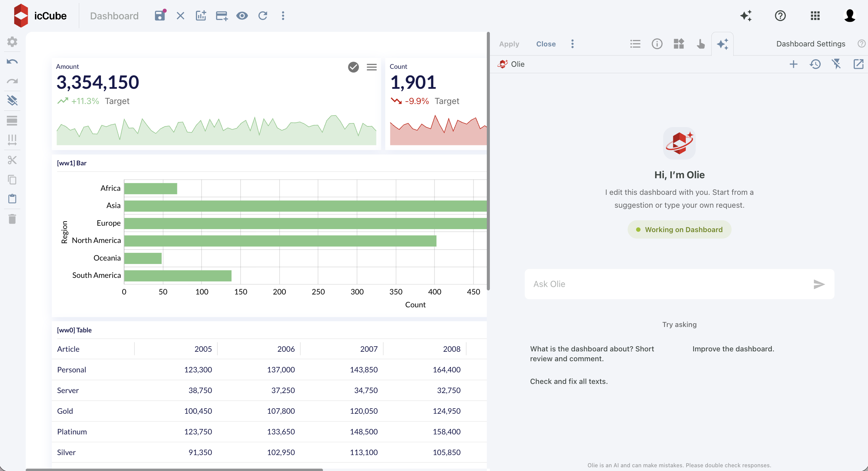Click the refresh dashboard icon
Viewport: 868px width, 471px height.
tap(263, 16)
